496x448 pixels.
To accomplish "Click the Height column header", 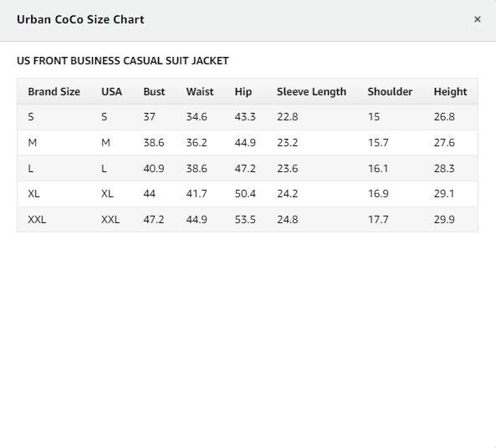I will pos(450,92).
